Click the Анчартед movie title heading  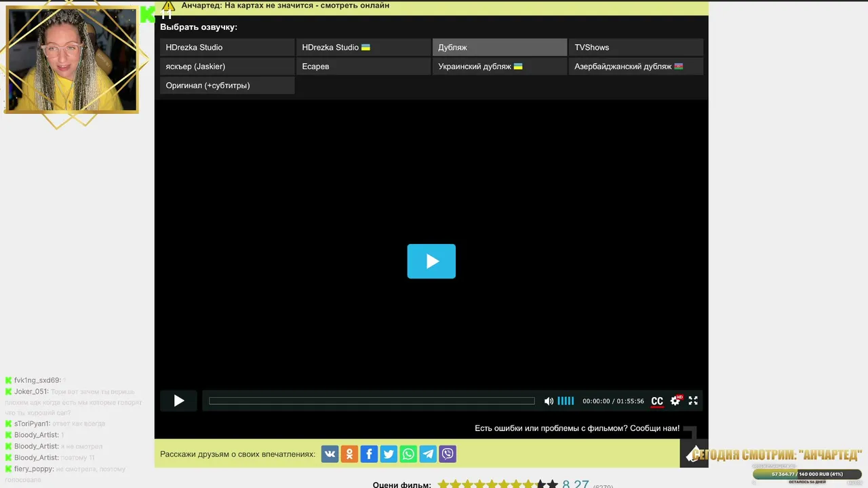click(285, 5)
